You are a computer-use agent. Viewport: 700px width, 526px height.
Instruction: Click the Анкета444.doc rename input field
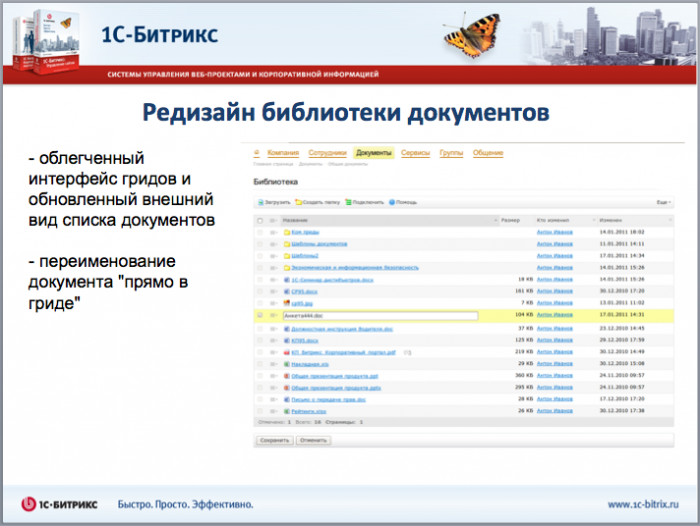tap(380, 316)
